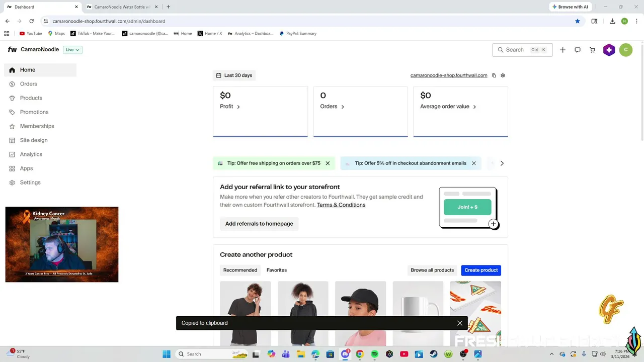Close the Dashboard browser tab
This screenshot has width=644, height=362.
click(76, 7)
